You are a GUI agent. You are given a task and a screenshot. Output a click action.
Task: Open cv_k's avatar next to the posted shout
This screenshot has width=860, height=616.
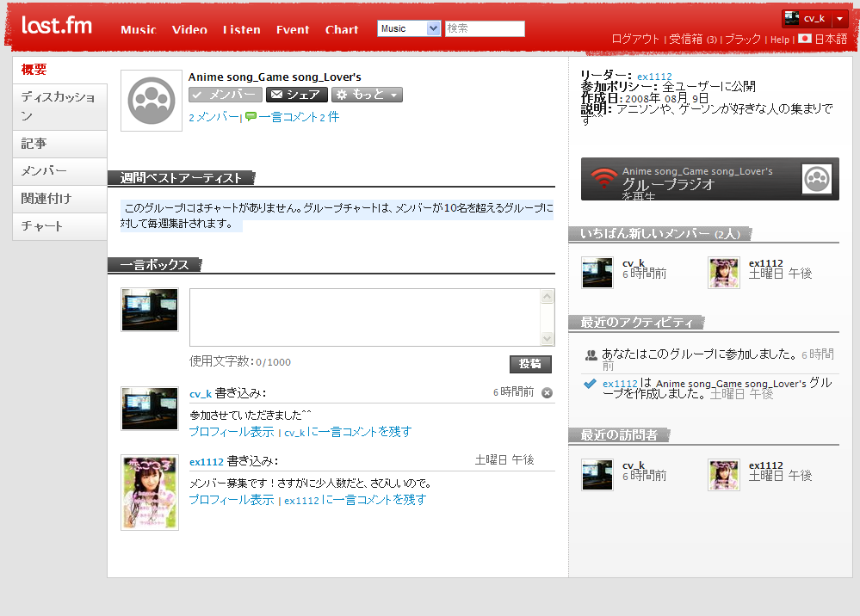pos(150,409)
